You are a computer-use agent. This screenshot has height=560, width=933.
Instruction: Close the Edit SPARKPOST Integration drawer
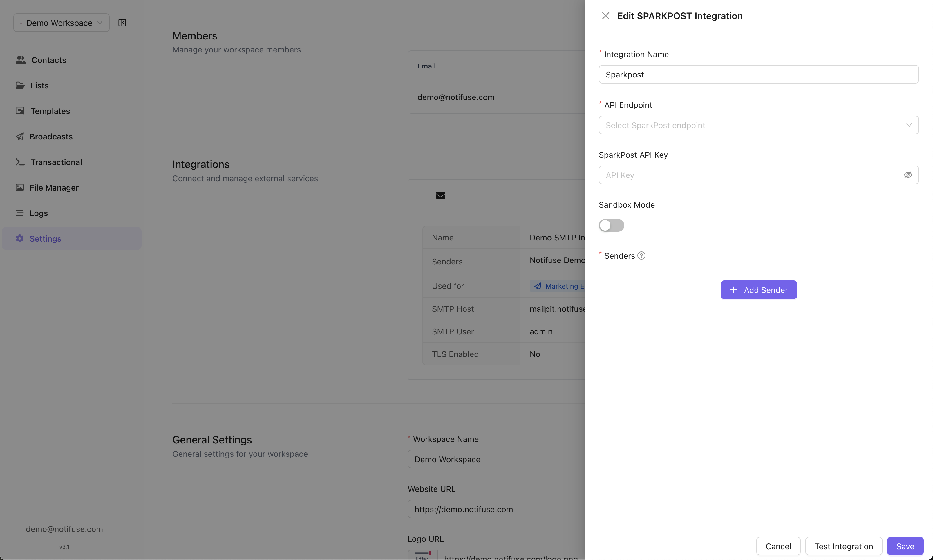point(605,16)
